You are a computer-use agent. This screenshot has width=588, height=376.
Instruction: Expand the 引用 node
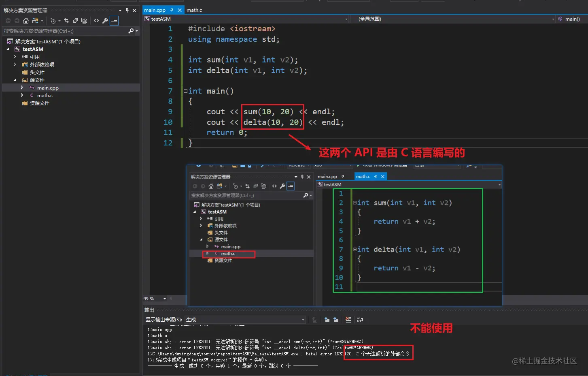(x=15, y=57)
